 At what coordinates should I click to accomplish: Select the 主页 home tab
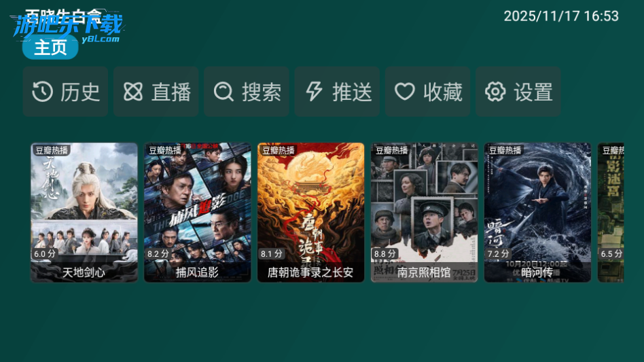point(50,47)
